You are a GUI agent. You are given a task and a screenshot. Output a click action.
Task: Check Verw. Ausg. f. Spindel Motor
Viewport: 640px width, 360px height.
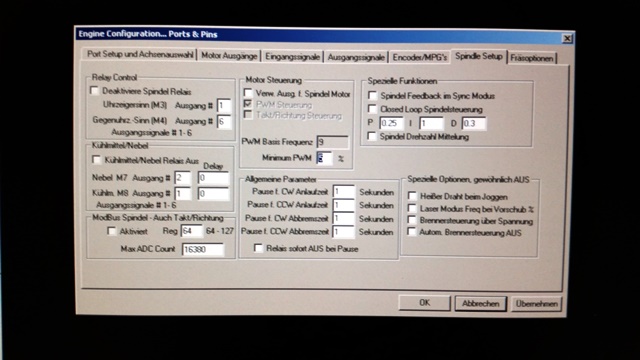(248, 93)
